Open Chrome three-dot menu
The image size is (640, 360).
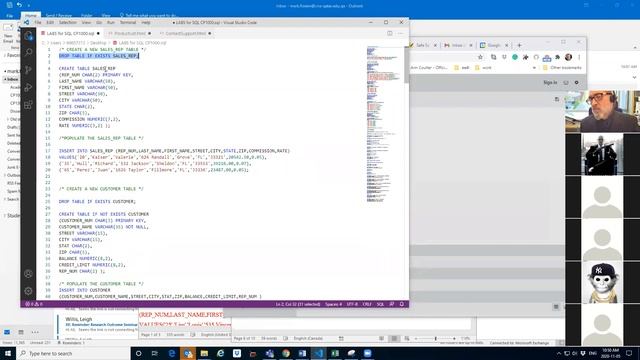coord(579,57)
